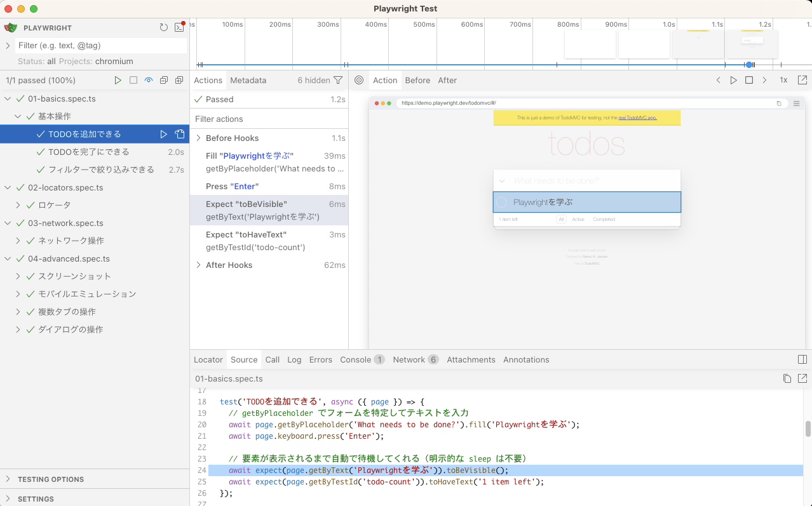Expand the Before Hooks action
Image resolution: width=812 pixels, height=506 pixels.
click(x=198, y=138)
